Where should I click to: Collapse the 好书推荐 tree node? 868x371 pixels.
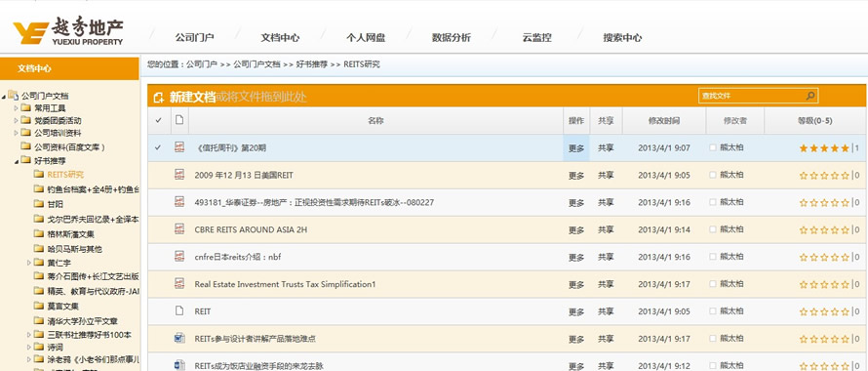point(16,161)
